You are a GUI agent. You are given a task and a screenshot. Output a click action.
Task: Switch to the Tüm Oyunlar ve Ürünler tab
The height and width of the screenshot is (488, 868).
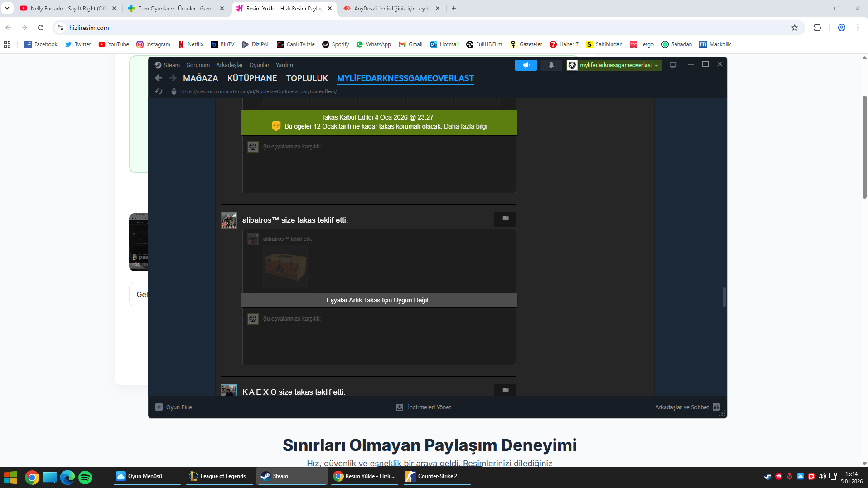(176, 8)
